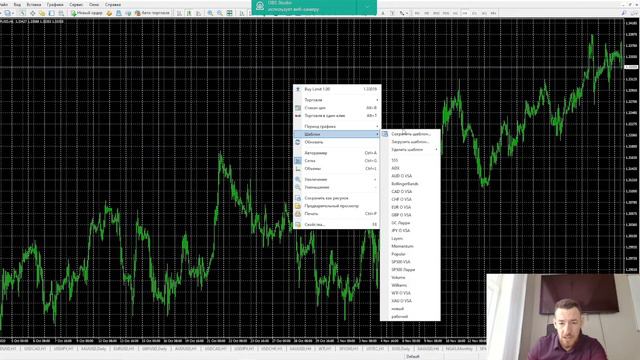Open the Вид menu in the menu bar

(x=17, y=4)
